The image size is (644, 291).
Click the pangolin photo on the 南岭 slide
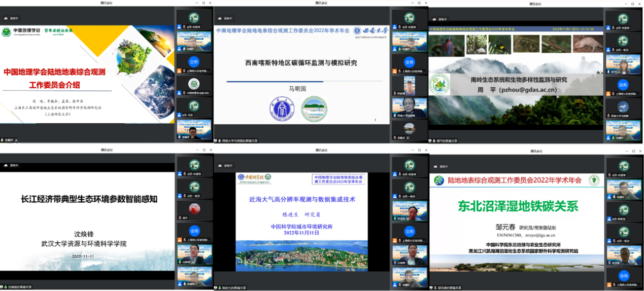pyautogui.click(x=588, y=45)
